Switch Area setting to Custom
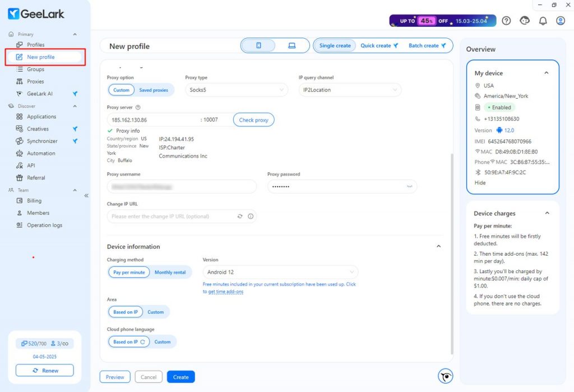Screen dimensions: 574x392 tap(156, 312)
